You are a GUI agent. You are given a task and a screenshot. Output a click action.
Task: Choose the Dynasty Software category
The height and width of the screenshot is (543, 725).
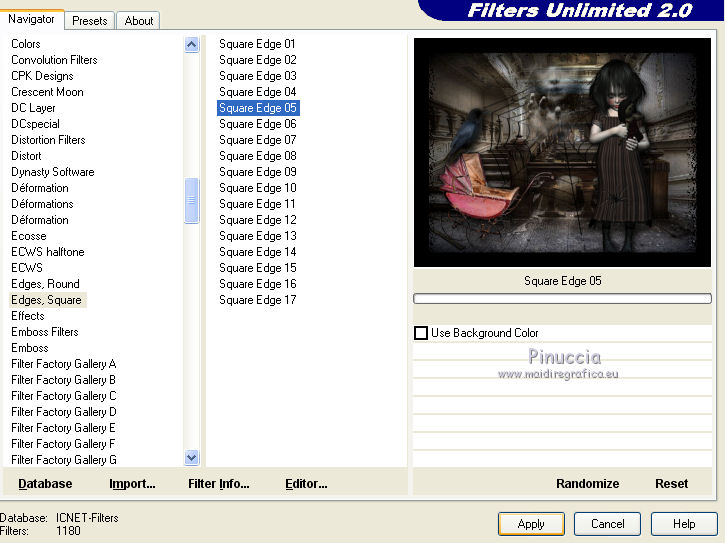pos(53,172)
